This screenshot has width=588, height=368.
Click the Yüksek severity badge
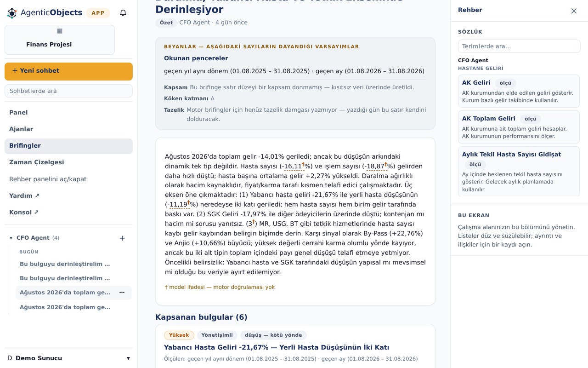[179, 335]
